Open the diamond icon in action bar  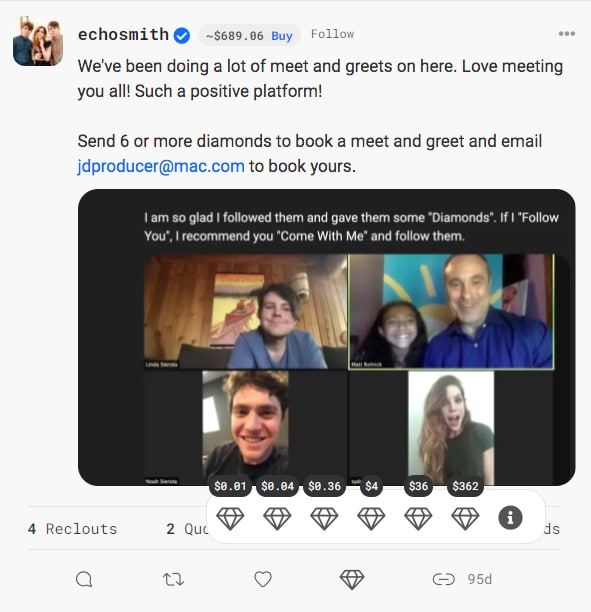point(352,579)
